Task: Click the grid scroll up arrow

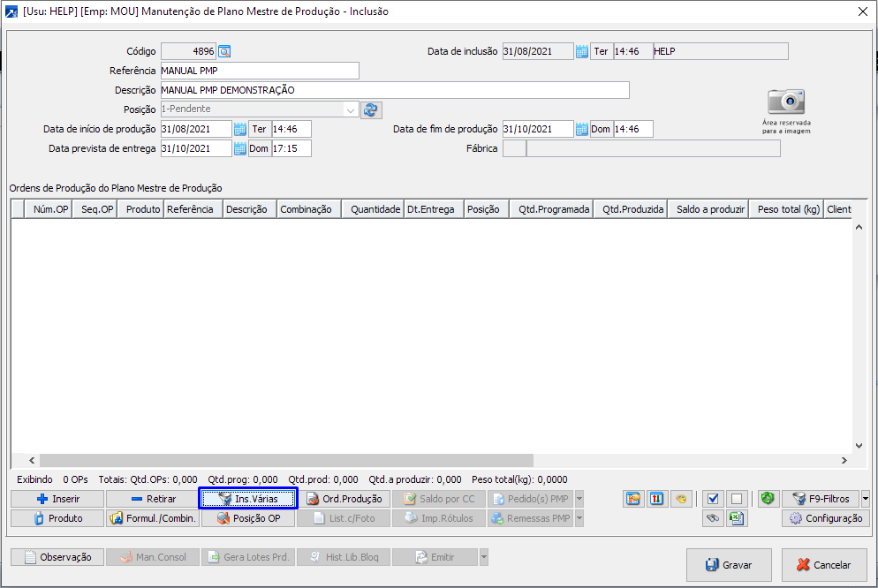Action: pyautogui.click(x=859, y=227)
